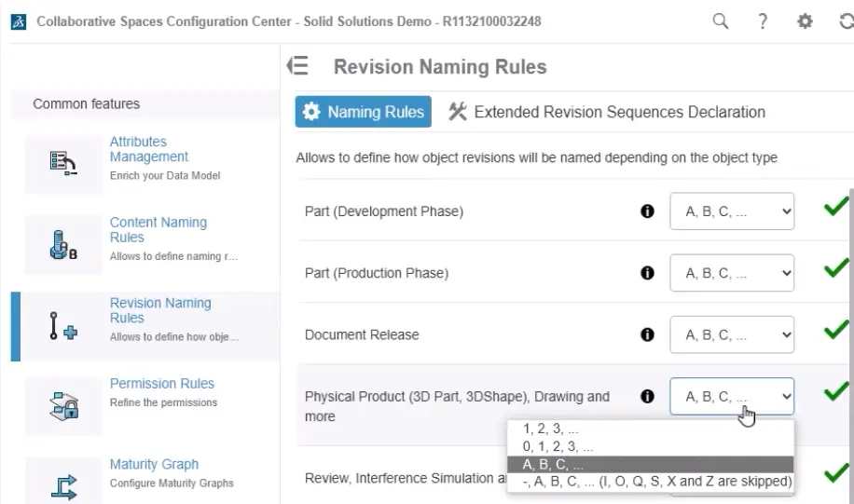854x504 pixels.
Task: Click Content Naming Rules bolt icon
Action: coord(63,244)
